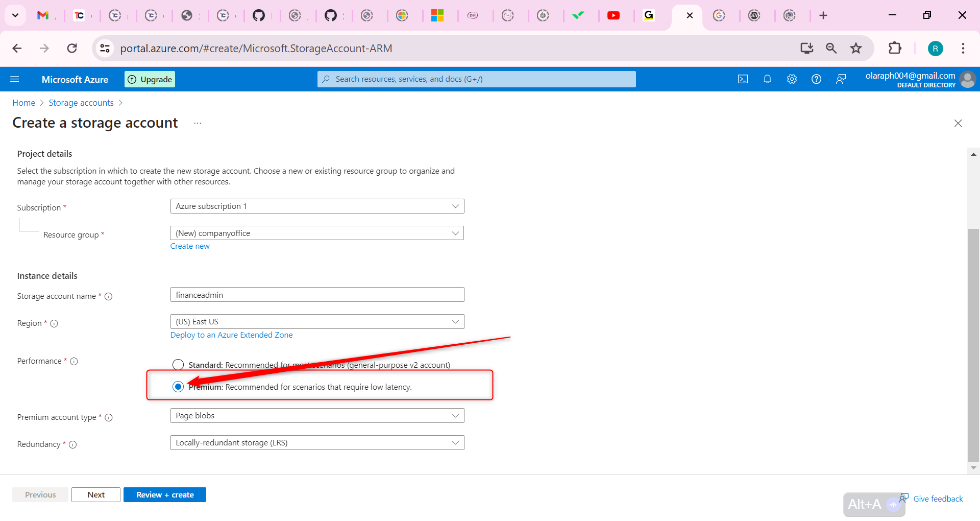Click the Review + create button

165,495
